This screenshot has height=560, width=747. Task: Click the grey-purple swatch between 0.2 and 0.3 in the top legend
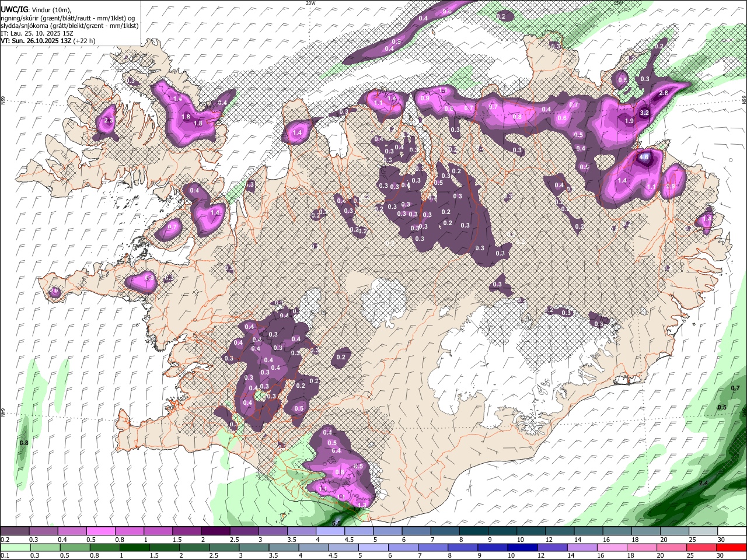pyautogui.click(x=15, y=531)
